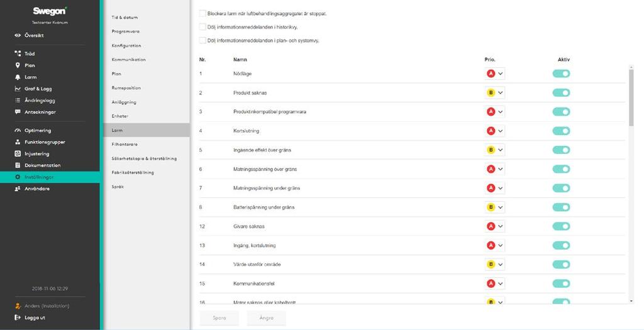Click the icon beside Injustering
The image size is (644, 330).
point(18,153)
